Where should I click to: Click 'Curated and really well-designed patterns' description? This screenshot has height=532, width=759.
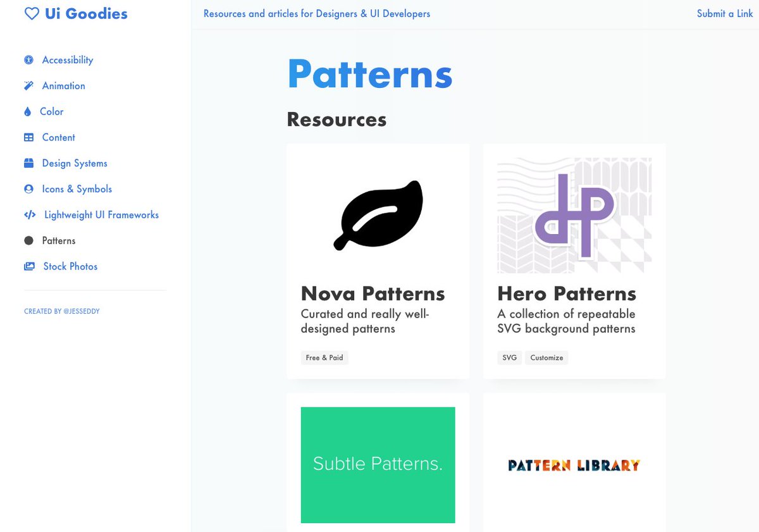coord(365,321)
